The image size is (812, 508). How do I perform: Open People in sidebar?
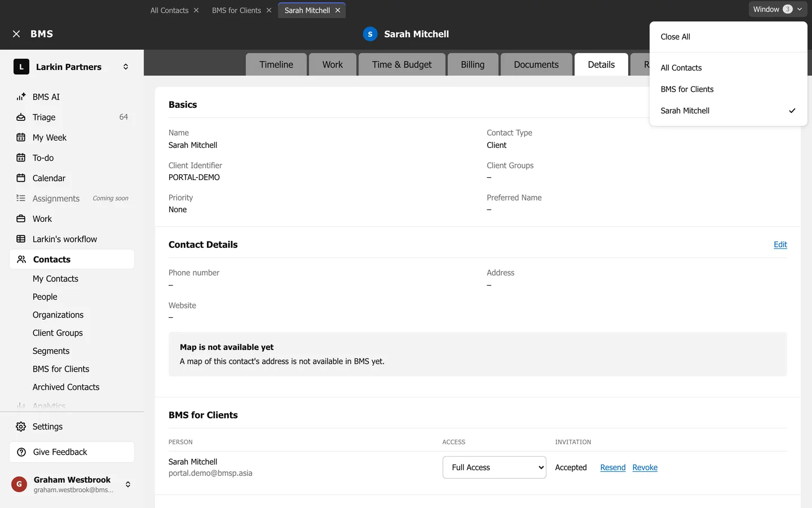tap(45, 297)
